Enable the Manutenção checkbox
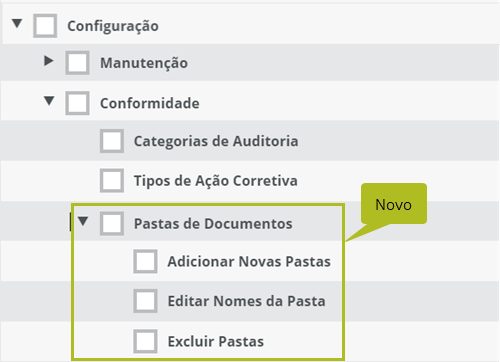Image resolution: width=500 pixels, height=362 pixels. coord(77,63)
